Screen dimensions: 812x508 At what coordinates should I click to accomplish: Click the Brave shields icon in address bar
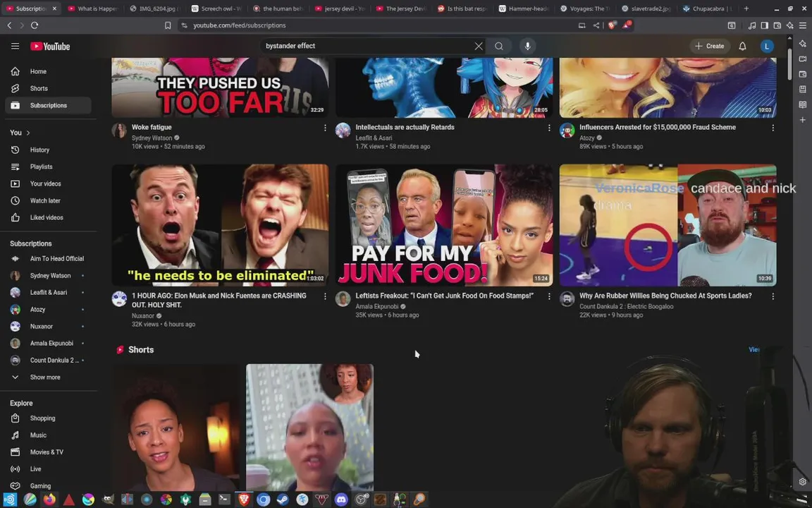tap(612, 25)
